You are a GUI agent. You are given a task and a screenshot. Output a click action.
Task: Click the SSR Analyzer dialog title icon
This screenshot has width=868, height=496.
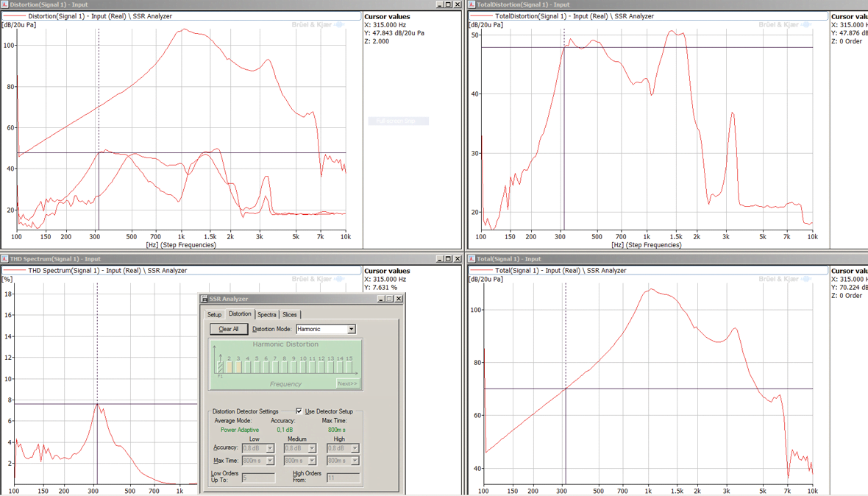(204, 299)
